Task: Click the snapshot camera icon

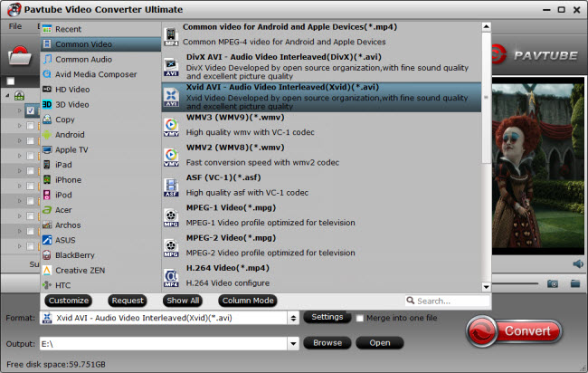Action: [x=553, y=283]
